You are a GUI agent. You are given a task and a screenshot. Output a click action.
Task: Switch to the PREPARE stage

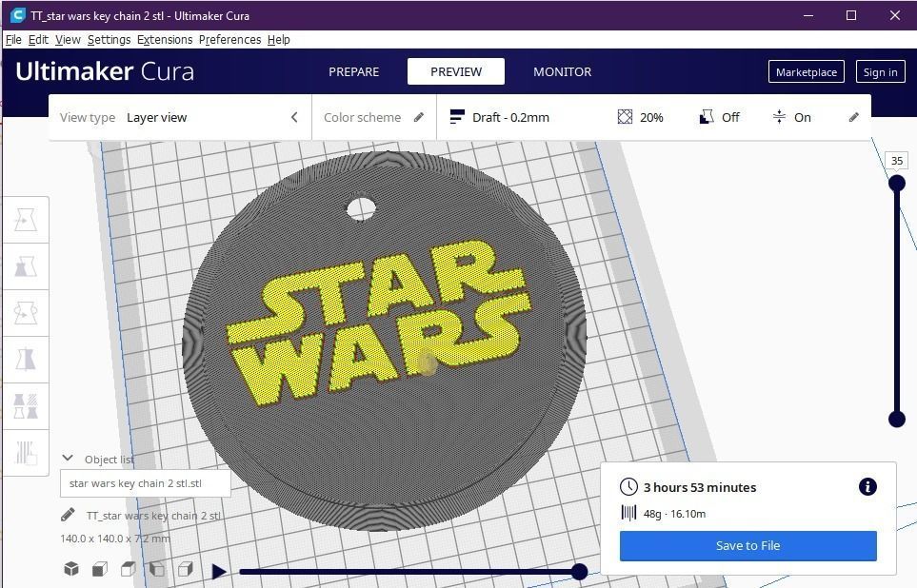pyautogui.click(x=354, y=71)
